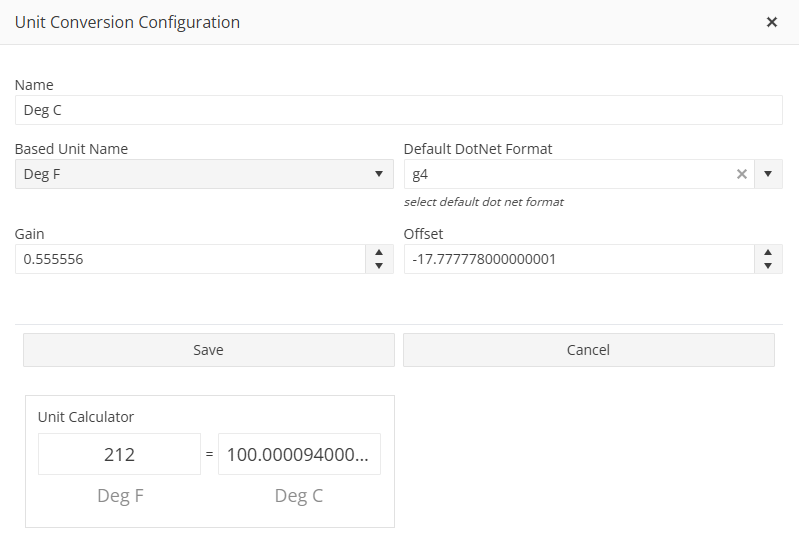Image resolution: width=799 pixels, height=559 pixels.
Task: Click the Offset value field
Action: click(579, 259)
